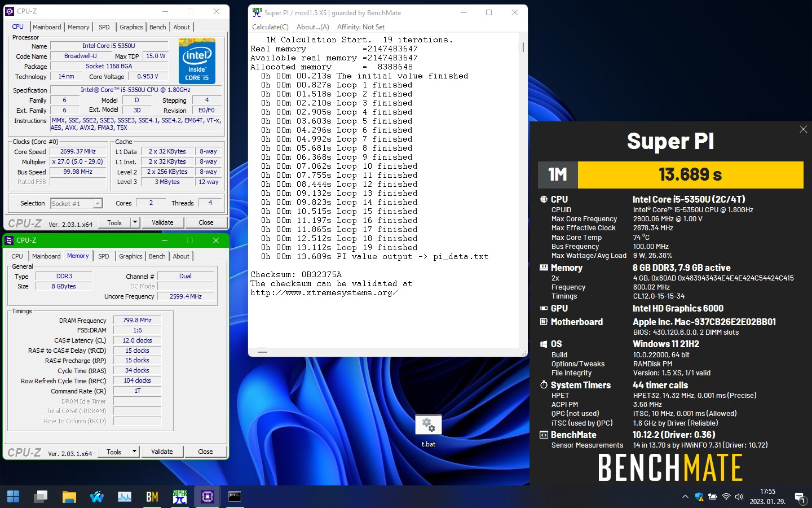The image size is (812, 508).
Task: Open the command prompt taskbar icon
Action: coord(235,497)
